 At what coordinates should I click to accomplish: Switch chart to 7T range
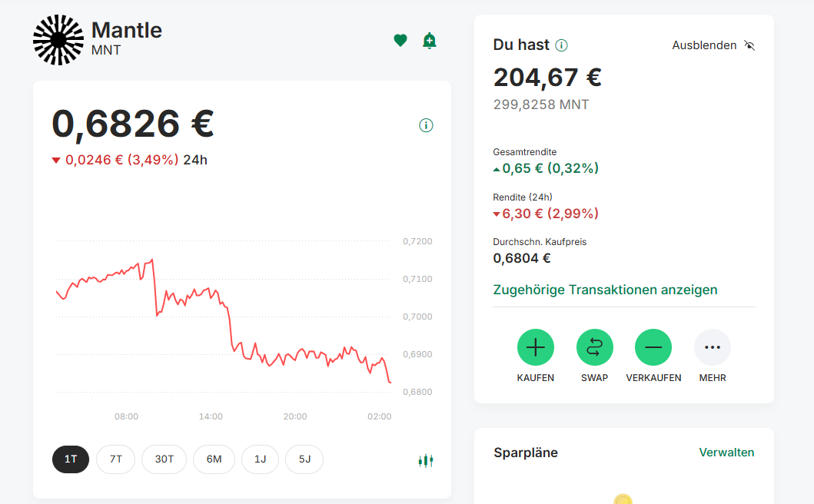(116, 459)
